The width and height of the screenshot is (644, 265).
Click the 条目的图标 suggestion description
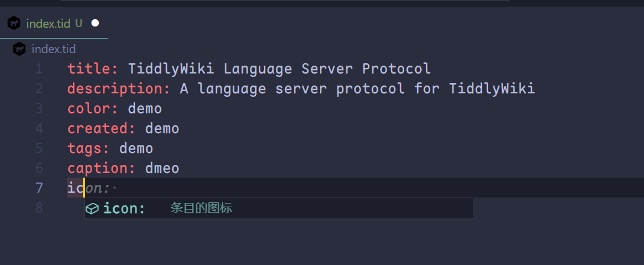click(x=201, y=208)
